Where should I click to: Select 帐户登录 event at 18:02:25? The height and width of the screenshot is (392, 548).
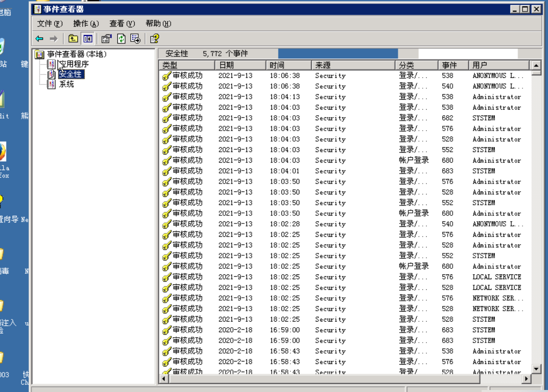345,266
